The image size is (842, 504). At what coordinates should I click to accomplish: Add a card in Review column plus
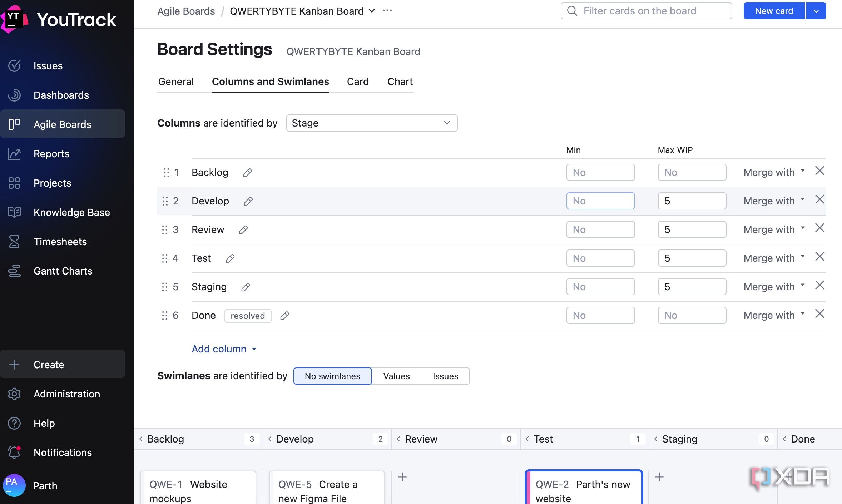402,477
